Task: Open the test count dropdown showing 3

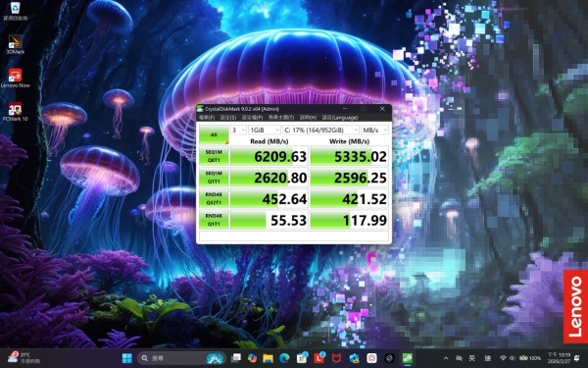Action: pyautogui.click(x=238, y=130)
